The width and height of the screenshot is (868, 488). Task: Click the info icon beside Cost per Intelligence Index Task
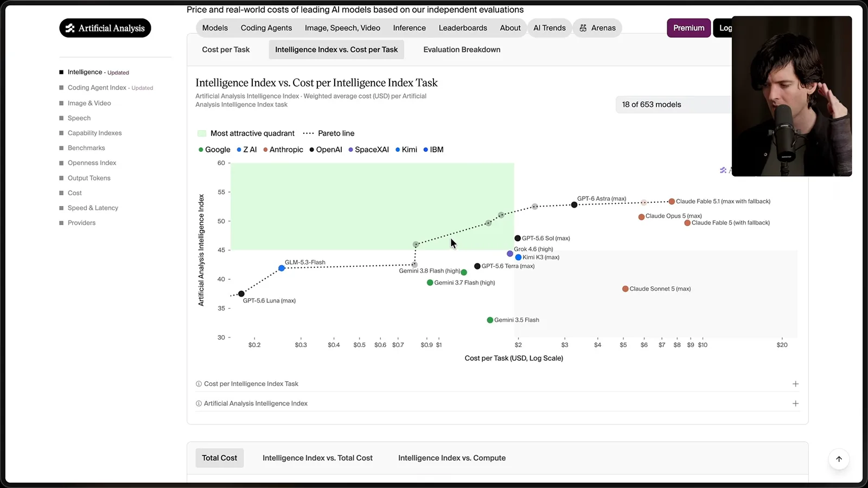[199, 384]
